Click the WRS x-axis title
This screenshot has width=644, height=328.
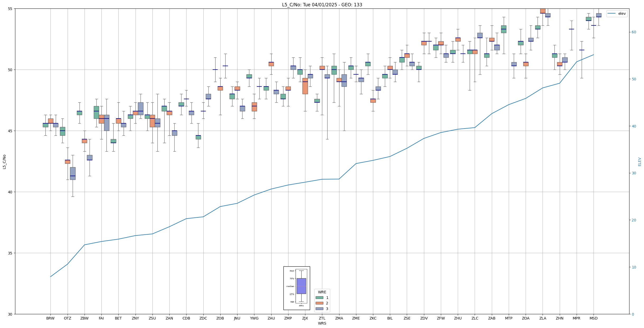tap(322, 323)
